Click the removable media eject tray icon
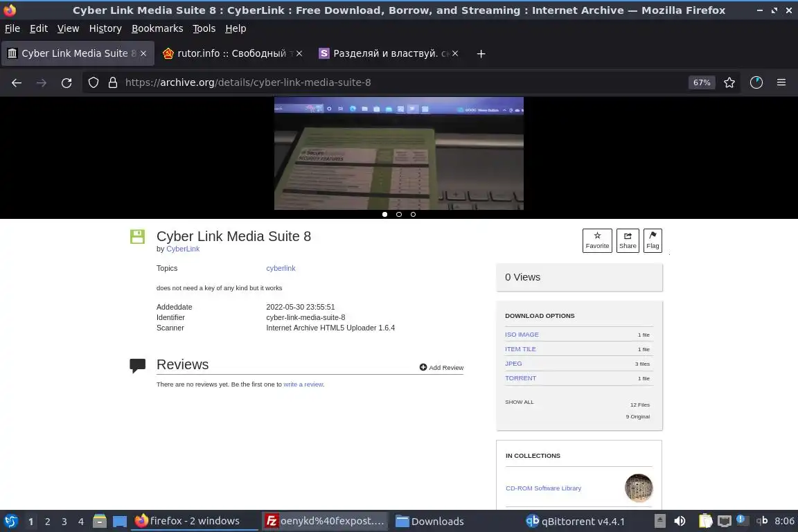 659,521
